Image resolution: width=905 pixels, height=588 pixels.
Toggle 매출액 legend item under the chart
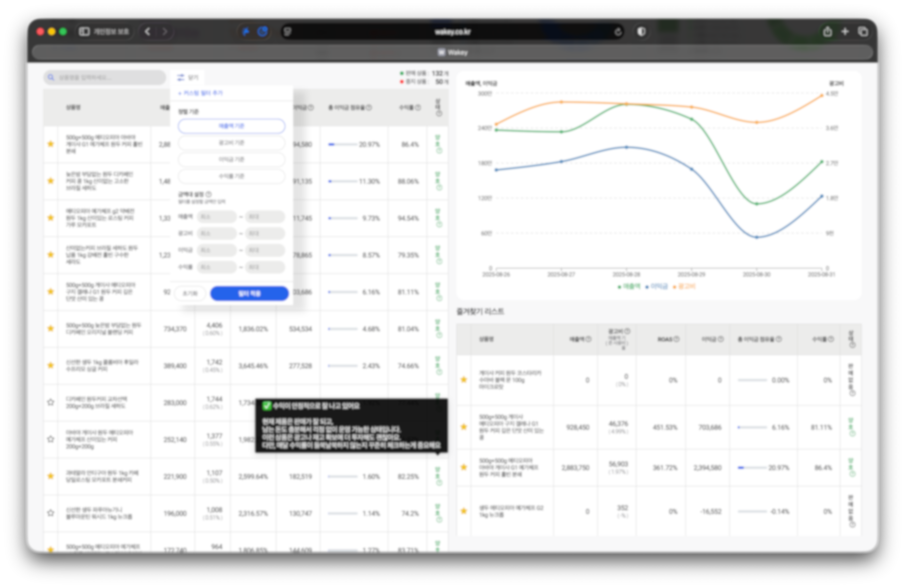629,286
